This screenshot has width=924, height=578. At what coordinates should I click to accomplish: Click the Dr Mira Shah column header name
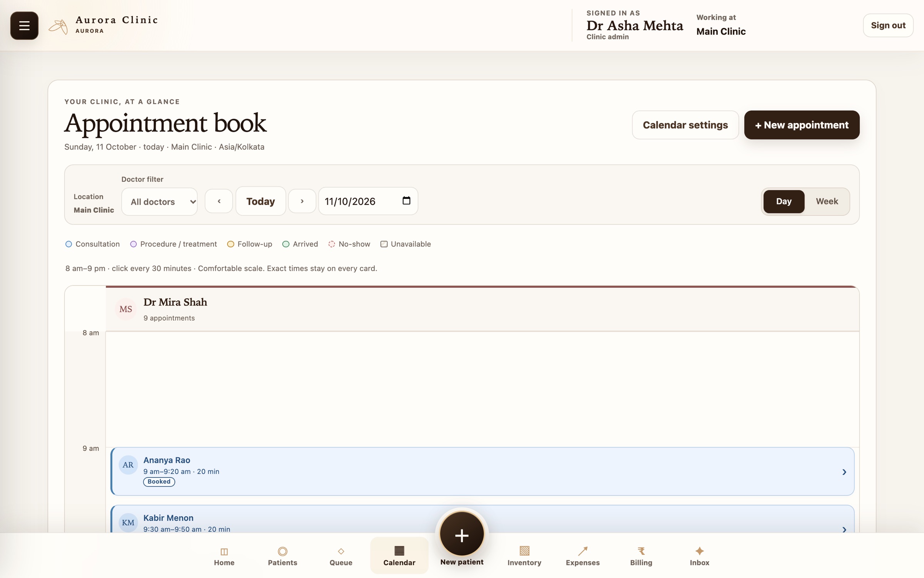[175, 302]
